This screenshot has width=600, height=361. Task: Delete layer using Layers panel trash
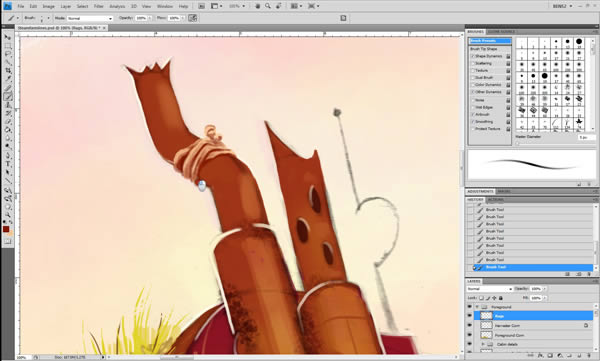pyautogui.click(x=589, y=356)
